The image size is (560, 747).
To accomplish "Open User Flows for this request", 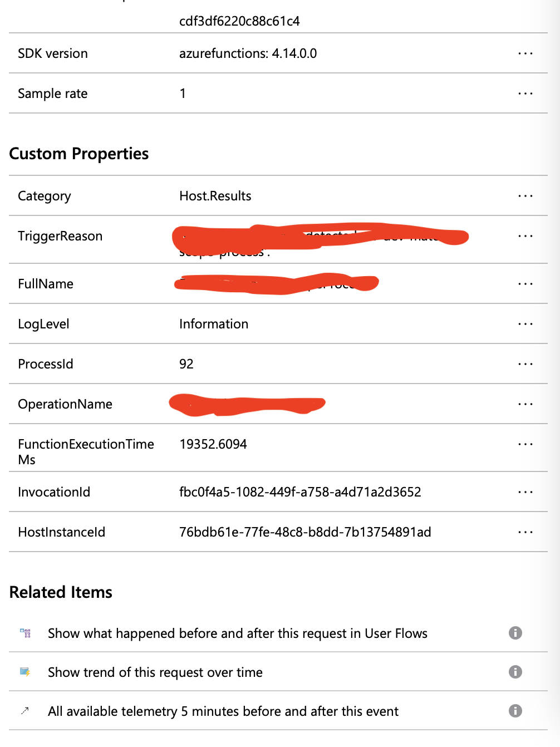I will (x=238, y=633).
